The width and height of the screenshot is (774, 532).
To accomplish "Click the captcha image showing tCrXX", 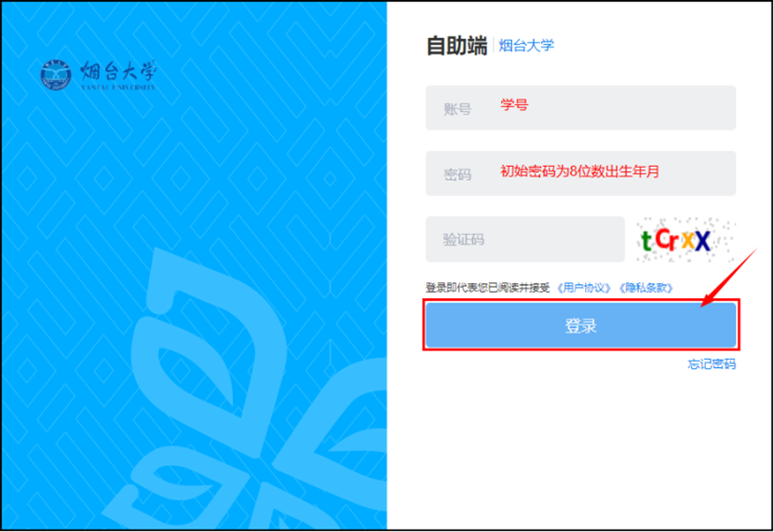I will 686,240.
